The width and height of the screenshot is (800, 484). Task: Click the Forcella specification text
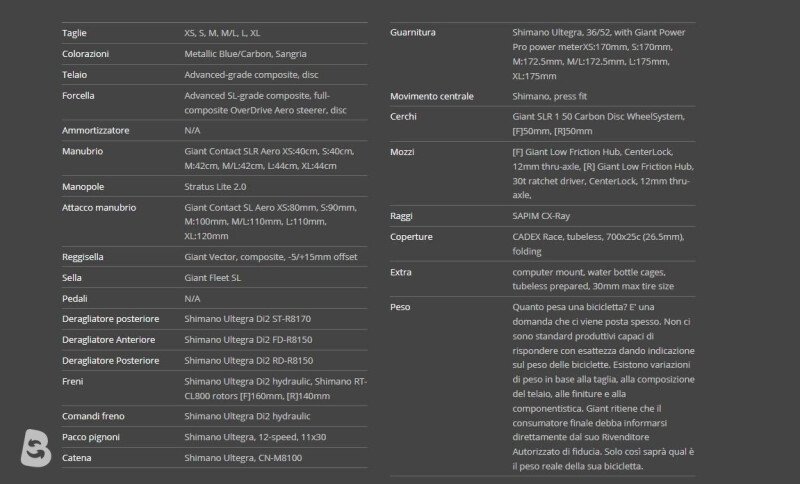click(x=265, y=103)
